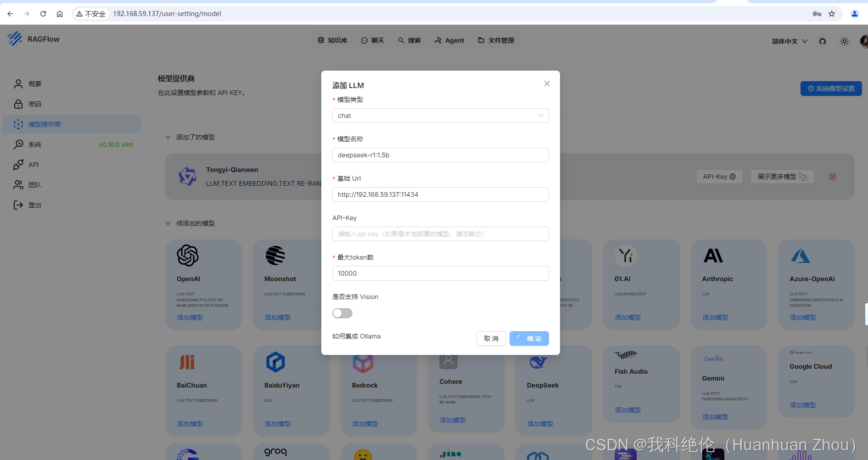The height and width of the screenshot is (460, 868).
Task: Toggle the 是否支持 Vision switch
Action: click(x=342, y=313)
